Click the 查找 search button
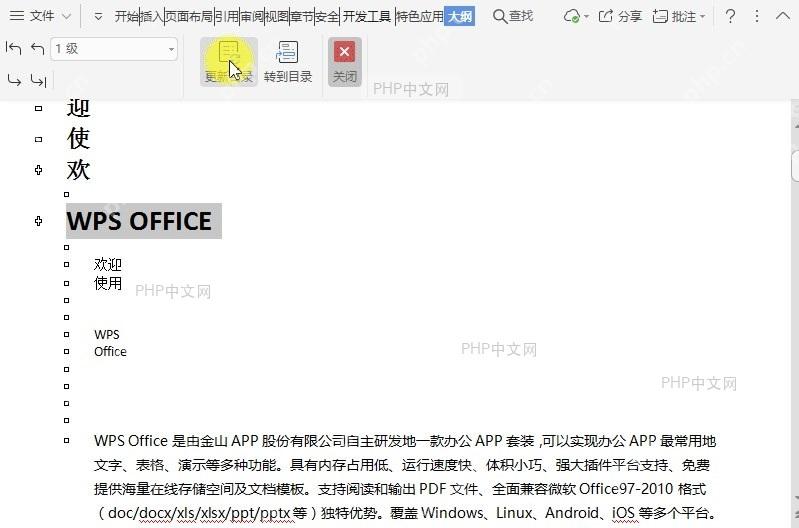This screenshot has width=799, height=528. click(x=513, y=16)
